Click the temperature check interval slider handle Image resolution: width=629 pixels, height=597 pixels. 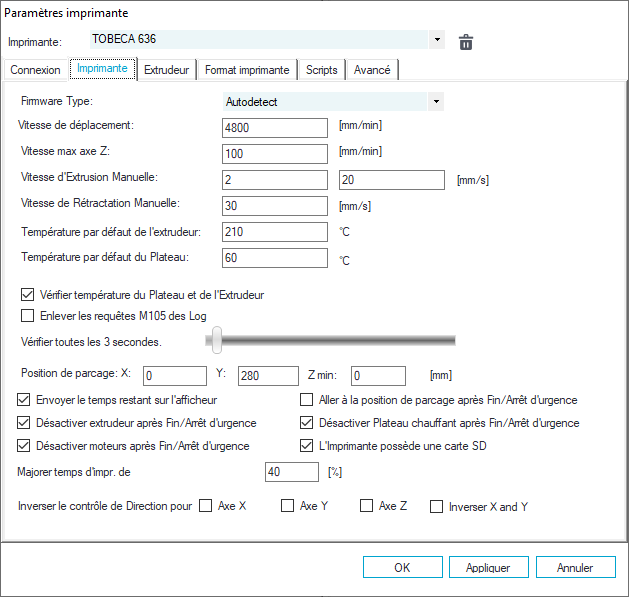(x=215, y=341)
